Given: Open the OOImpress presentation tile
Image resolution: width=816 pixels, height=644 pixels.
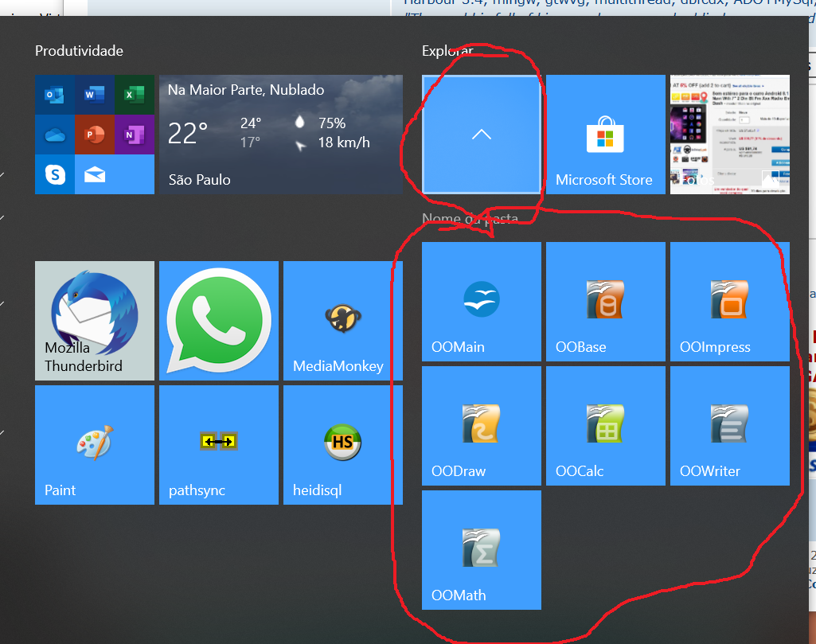Looking at the screenshot, I should tap(729, 302).
